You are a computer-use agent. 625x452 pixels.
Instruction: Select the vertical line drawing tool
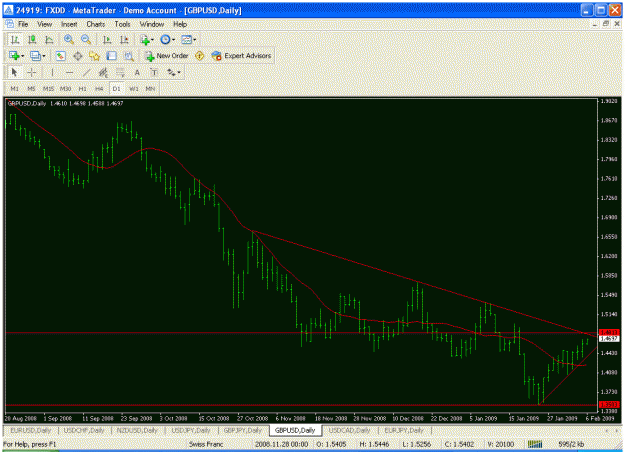52,72
